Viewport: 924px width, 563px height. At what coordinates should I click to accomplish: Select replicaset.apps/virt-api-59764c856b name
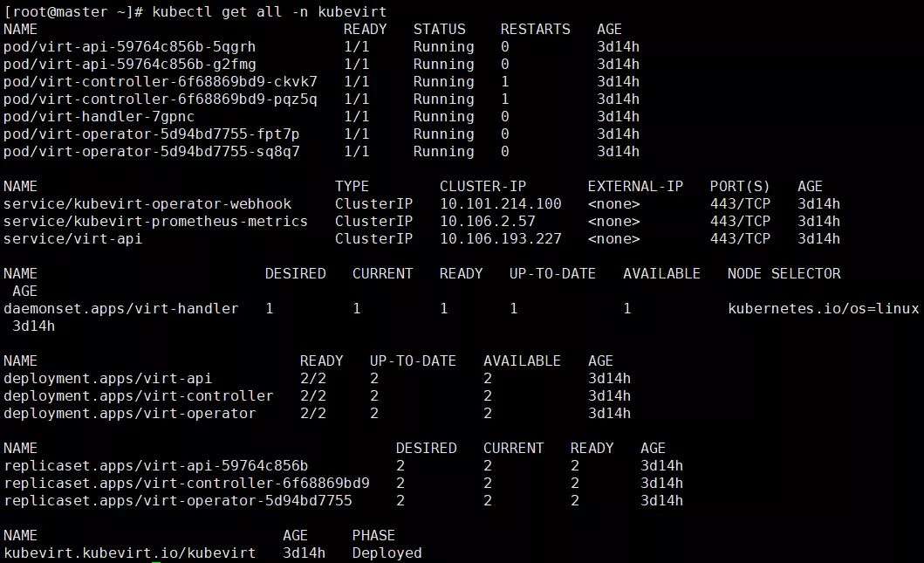point(155,466)
